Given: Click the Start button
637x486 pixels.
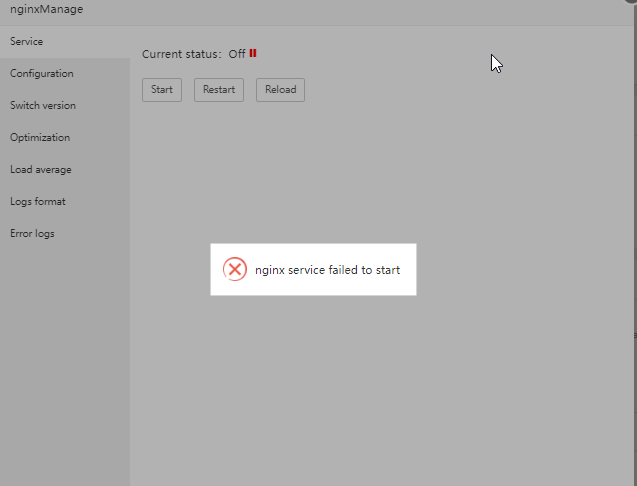Looking at the screenshot, I should pyautogui.click(x=162, y=90).
